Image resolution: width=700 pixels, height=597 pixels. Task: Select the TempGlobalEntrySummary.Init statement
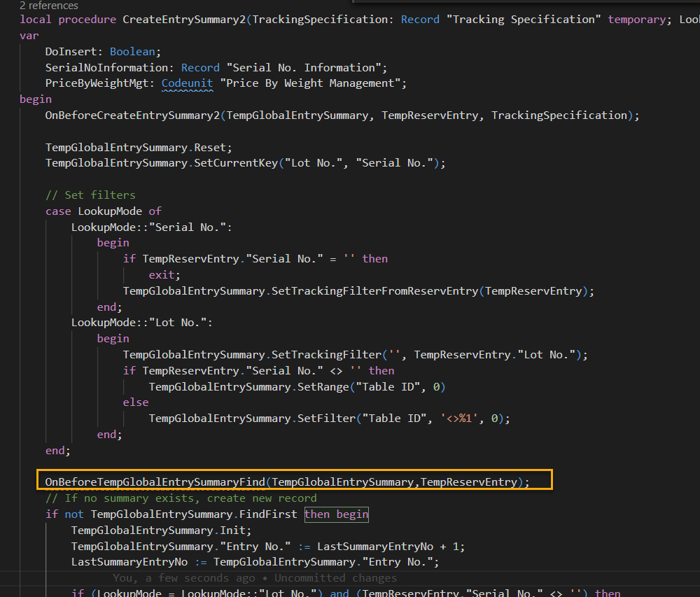point(161,530)
